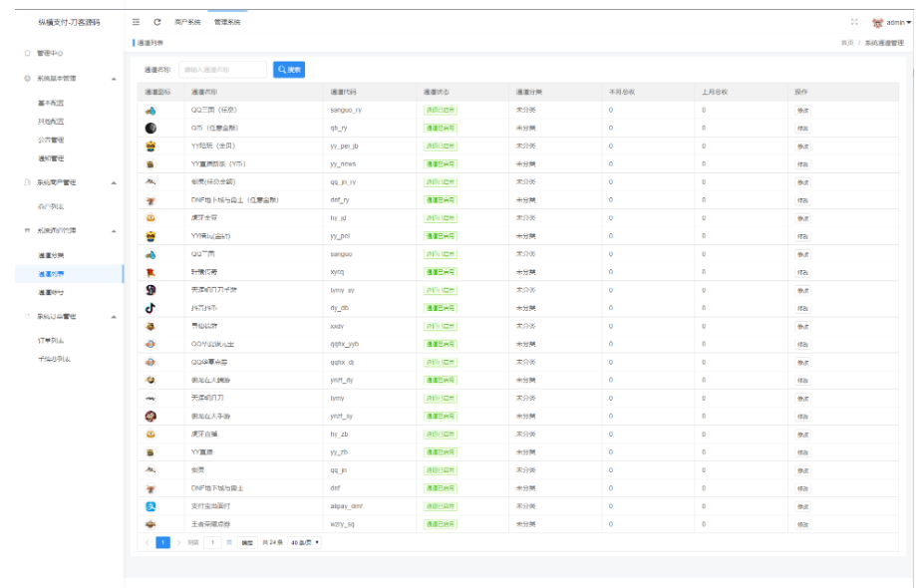The image size is (916, 588).
Task: Click the channel icon in xycq row
Action: tap(151, 272)
